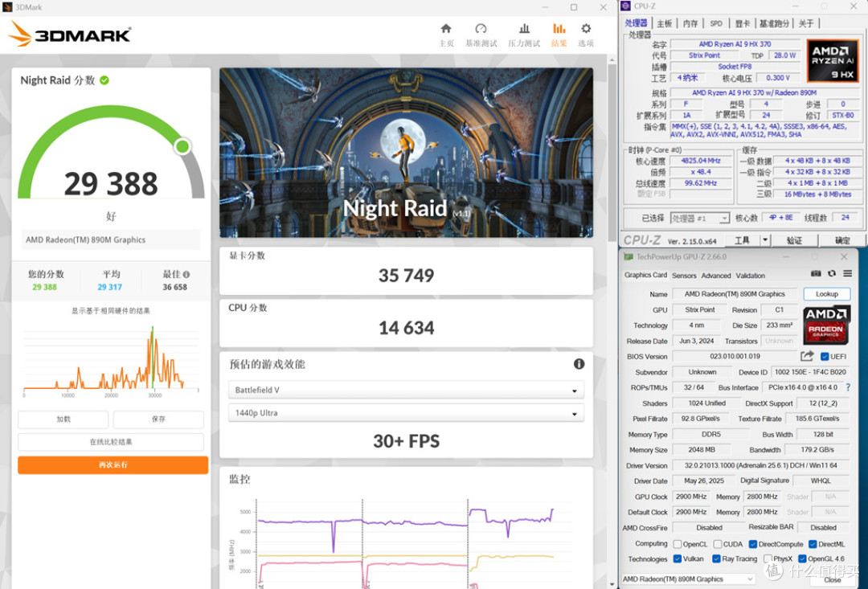The width and height of the screenshot is (868, 589).
Task: Click the info icon beside estimated game performance
Action: point(579,364)
